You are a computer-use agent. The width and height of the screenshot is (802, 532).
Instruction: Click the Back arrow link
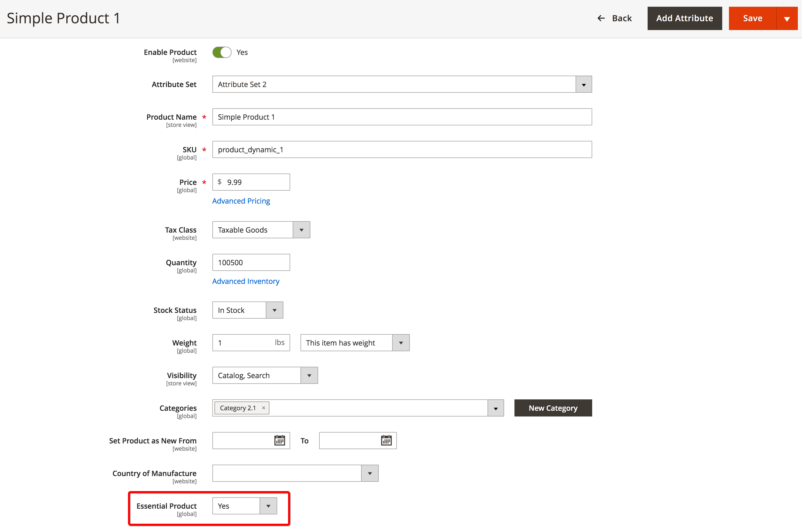pos(614,18)
